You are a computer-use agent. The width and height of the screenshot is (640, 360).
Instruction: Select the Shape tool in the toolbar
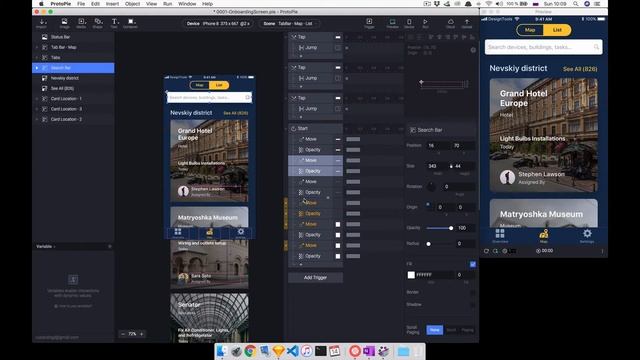tap(98, 23)
